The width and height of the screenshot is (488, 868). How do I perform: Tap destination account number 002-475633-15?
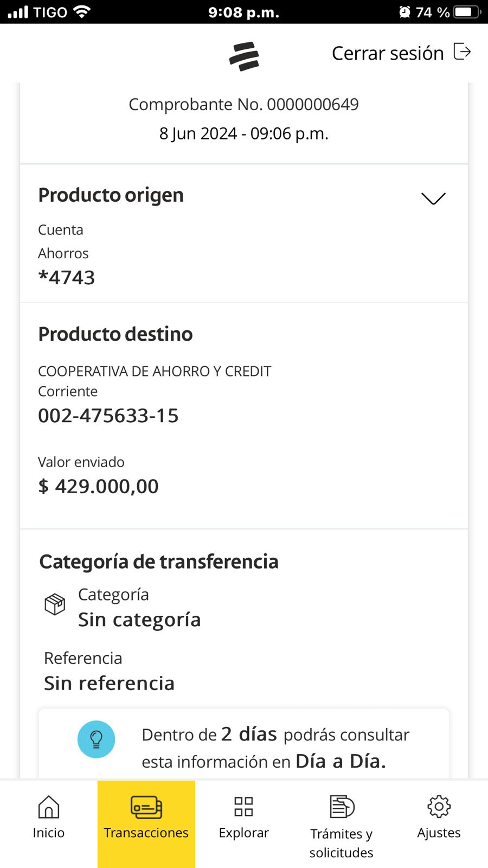[x=108, y=416]
